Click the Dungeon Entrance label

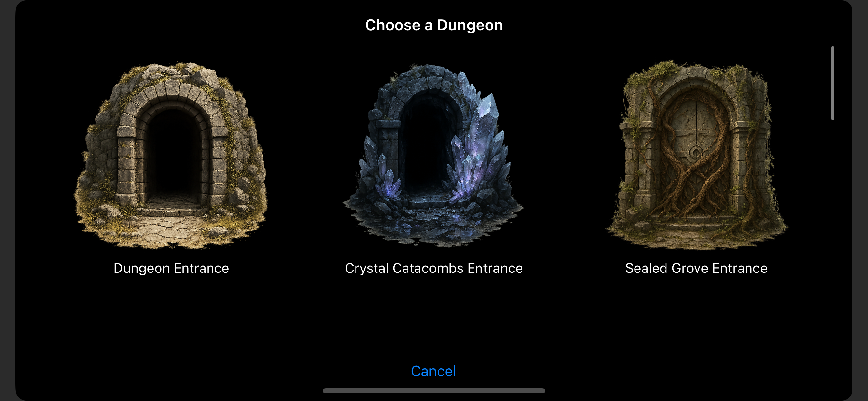[x=171, y=268]
